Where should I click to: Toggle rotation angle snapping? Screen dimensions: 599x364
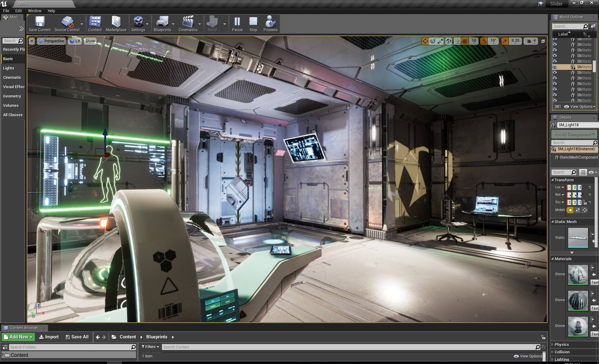(484, 41)
